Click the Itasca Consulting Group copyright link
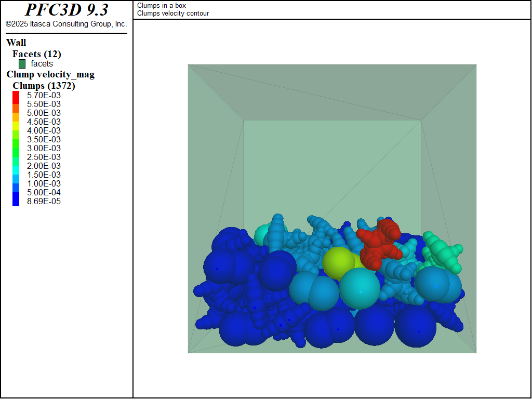Screen dimensions: 532x399 [x=66, y=23]
